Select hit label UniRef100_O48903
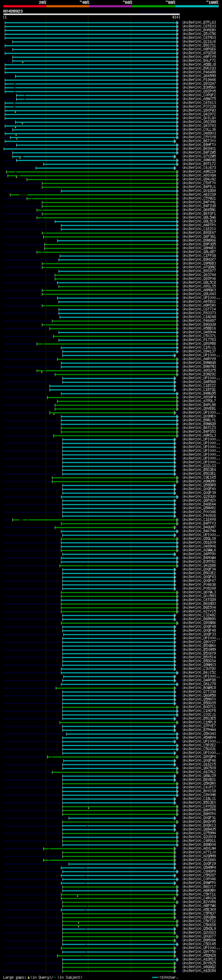This screenshot has width=222, height=980. tap(199, 133)
